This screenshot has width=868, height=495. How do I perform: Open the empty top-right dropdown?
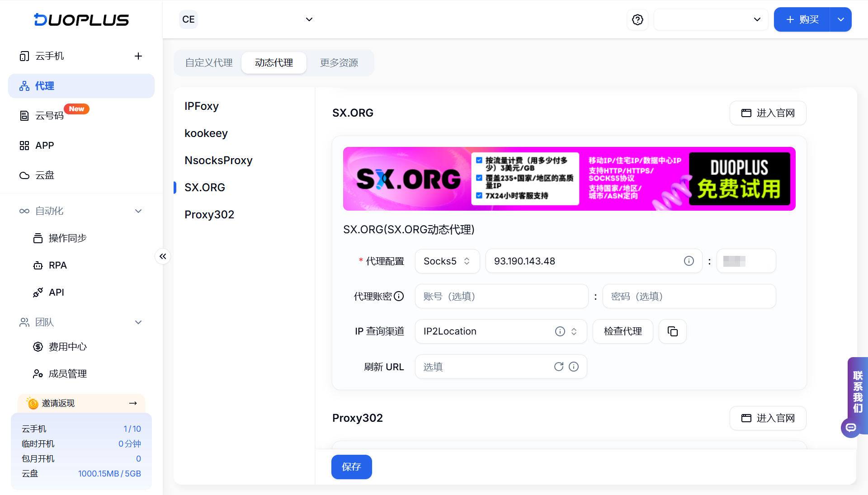tap(711, 19)
